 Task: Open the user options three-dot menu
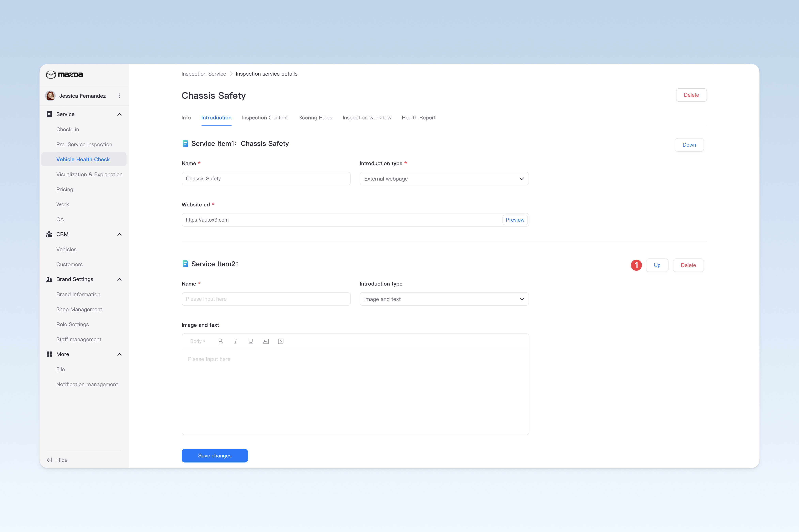coord(119,96)
